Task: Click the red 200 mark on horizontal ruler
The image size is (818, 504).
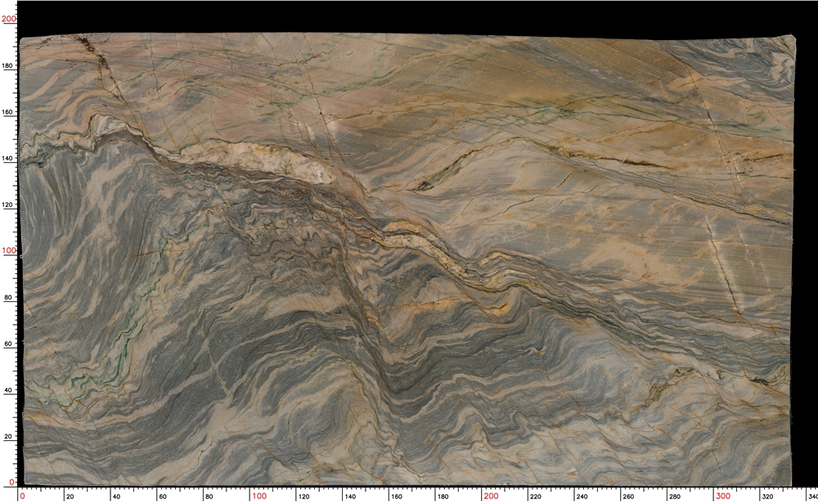Action: [491, 497]
